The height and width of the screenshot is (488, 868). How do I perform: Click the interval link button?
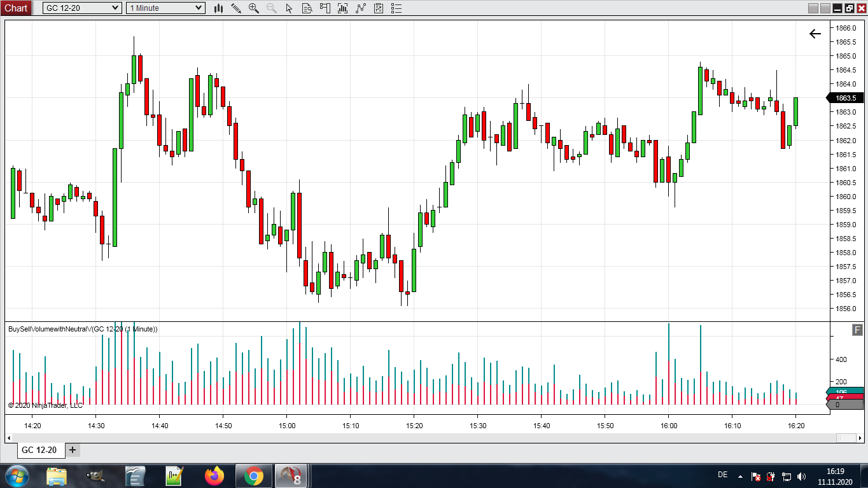(825, 8)
